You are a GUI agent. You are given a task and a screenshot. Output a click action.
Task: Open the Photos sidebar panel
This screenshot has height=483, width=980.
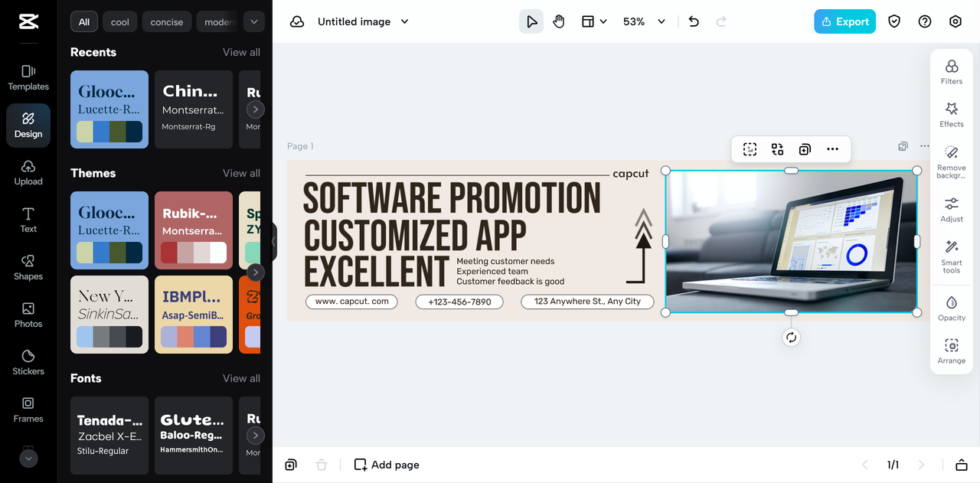[x=28, y=315]
